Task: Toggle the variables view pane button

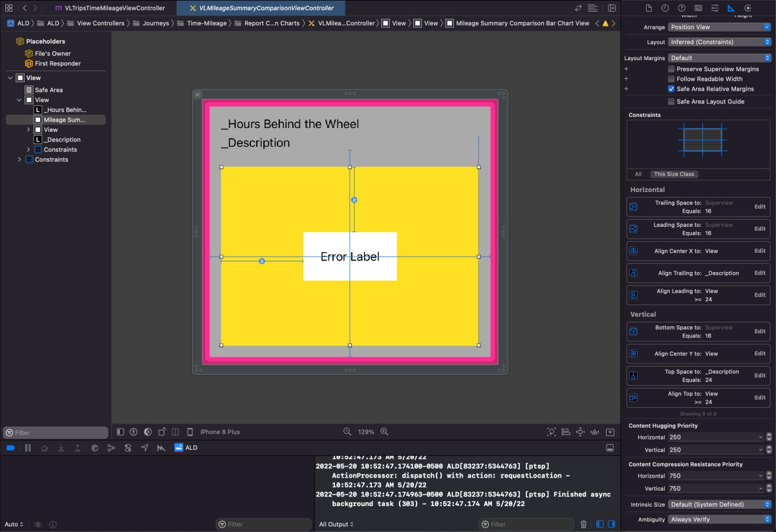Action: click(x=599, y=524)
